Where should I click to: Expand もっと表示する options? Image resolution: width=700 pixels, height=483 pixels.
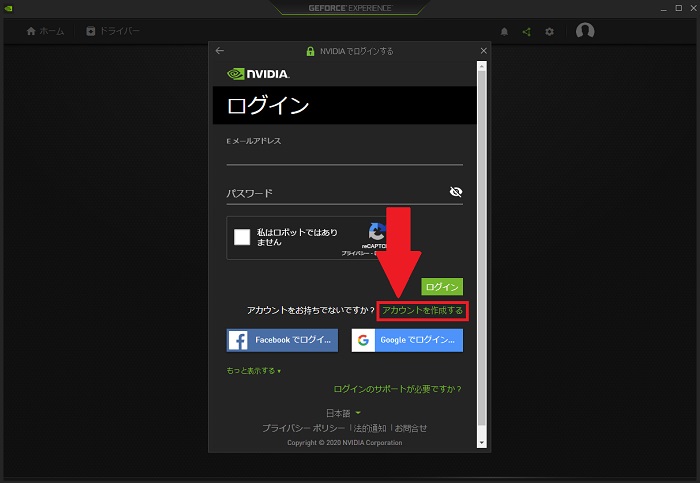pos(254,371)
